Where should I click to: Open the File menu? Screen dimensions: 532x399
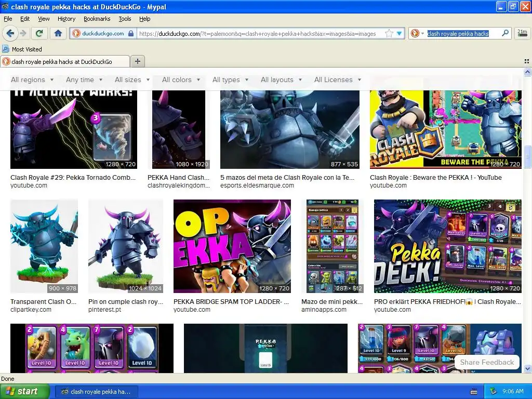8,19
